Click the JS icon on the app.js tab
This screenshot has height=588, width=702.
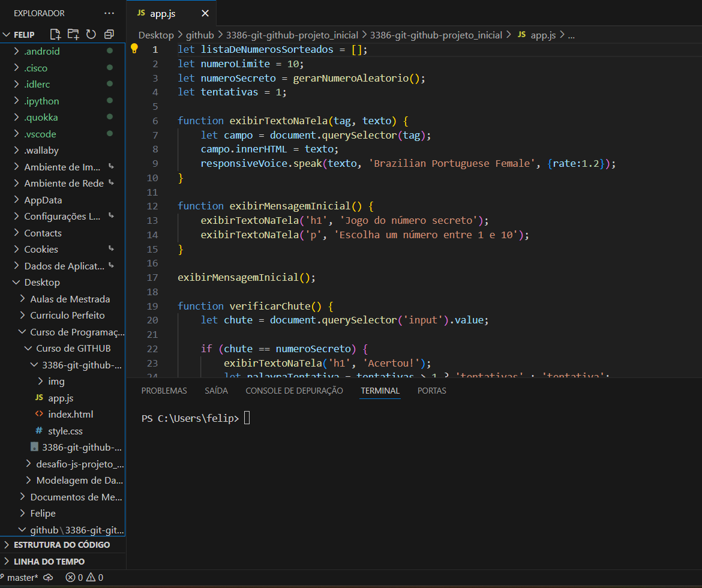(x=141, y=13)
